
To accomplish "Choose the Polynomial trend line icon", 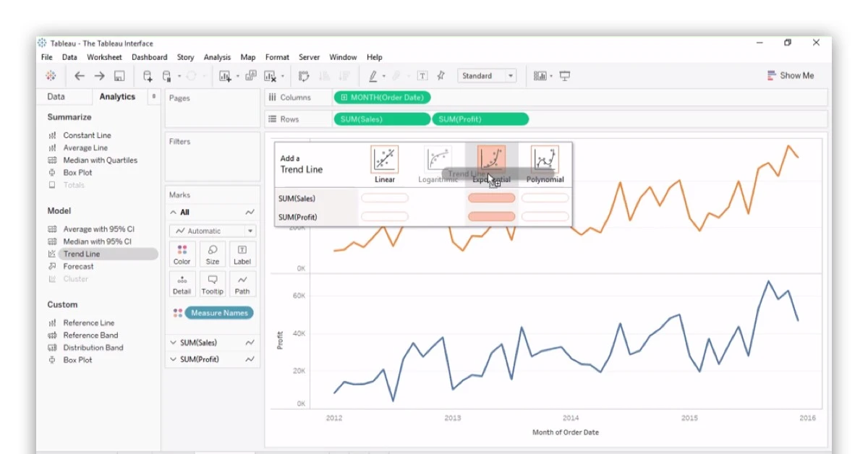I will (x=545, y=160).
